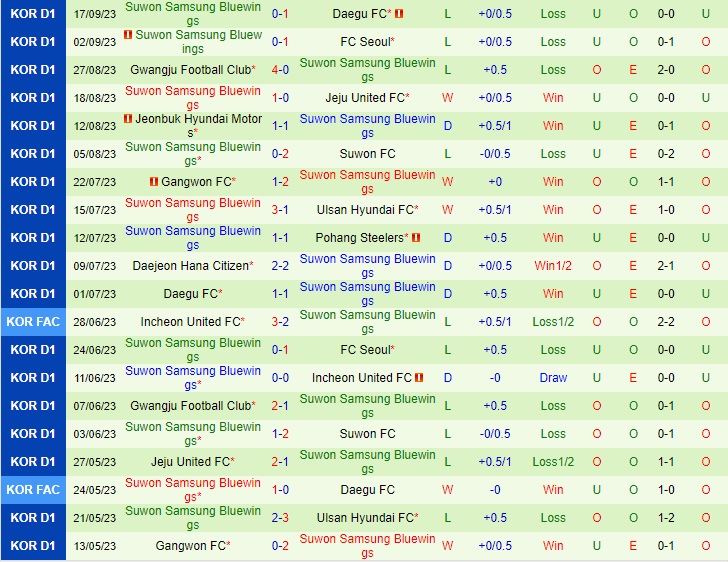The width and height of the screenshot is (728, 562).
Task: Click the red card icon after Pohang Steelers
Action: [x=416, y=238]
